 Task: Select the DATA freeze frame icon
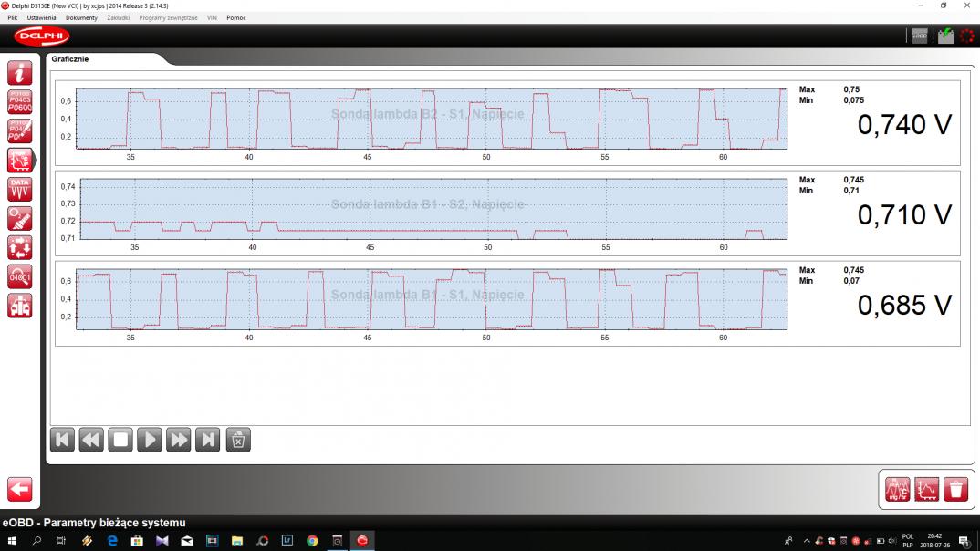pyautogui.click(x=19, y=189)
